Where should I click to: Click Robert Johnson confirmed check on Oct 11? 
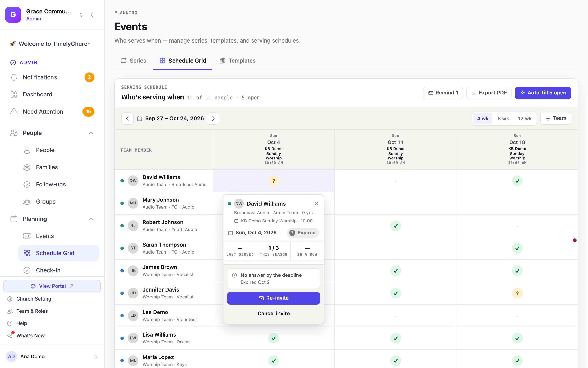(395, 226)
